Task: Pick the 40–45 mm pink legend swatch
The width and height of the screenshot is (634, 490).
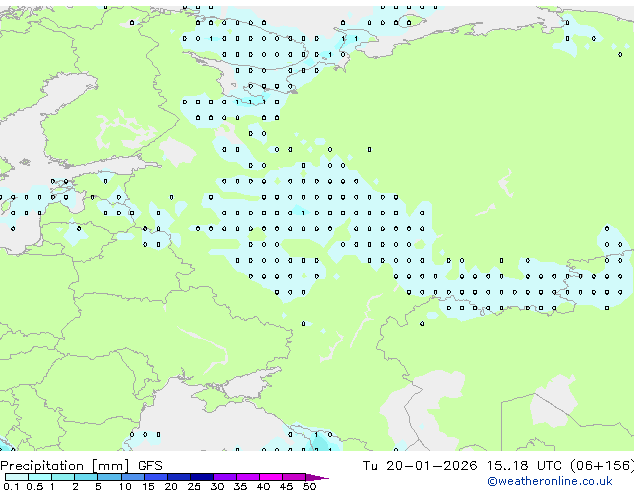Action: pyautogui.click(x=271, y=477)
